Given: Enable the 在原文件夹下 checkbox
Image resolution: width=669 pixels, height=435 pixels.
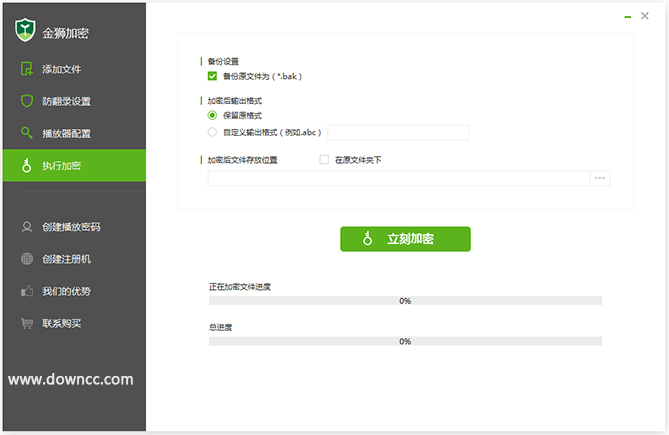Looking at the screenshot, I should point(324,159).
